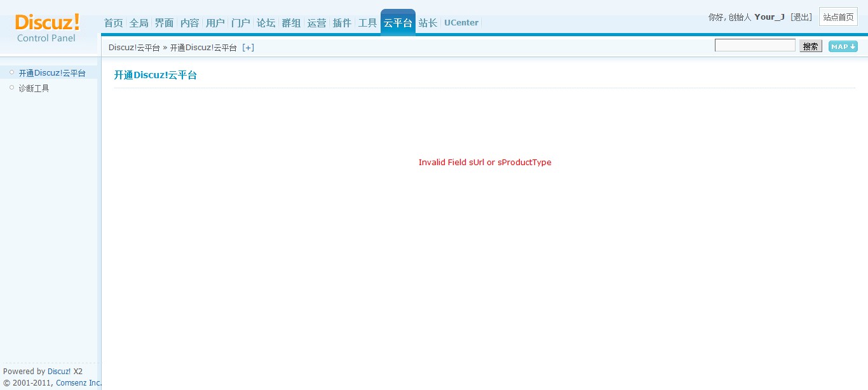The height and width of the screenshot is (390, 868).
Task: Open the MAP site map button
Action: [x=843, y=46]
